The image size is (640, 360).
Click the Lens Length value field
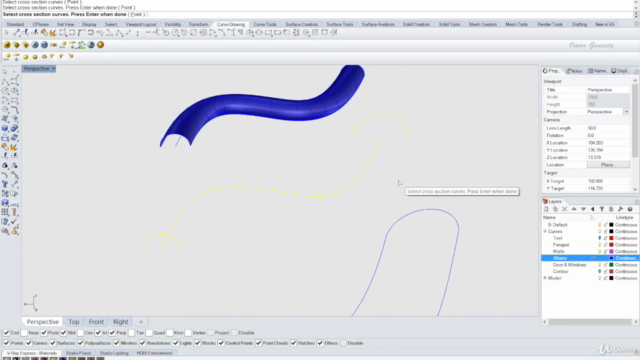point(608,128)
